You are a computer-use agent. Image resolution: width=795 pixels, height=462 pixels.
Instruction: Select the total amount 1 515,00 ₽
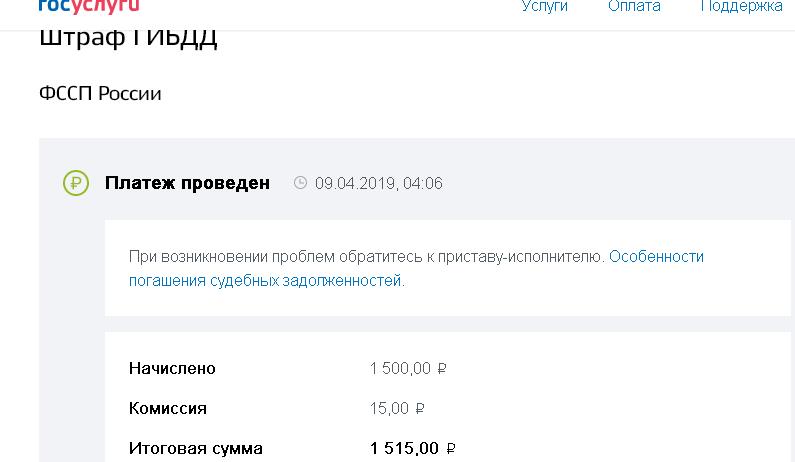point(404,449)
